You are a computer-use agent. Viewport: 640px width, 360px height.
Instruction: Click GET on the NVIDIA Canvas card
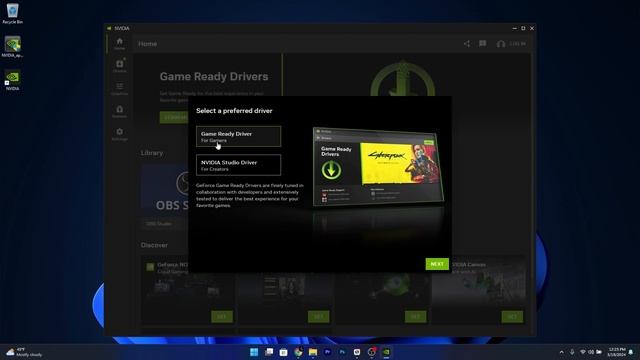512,317
